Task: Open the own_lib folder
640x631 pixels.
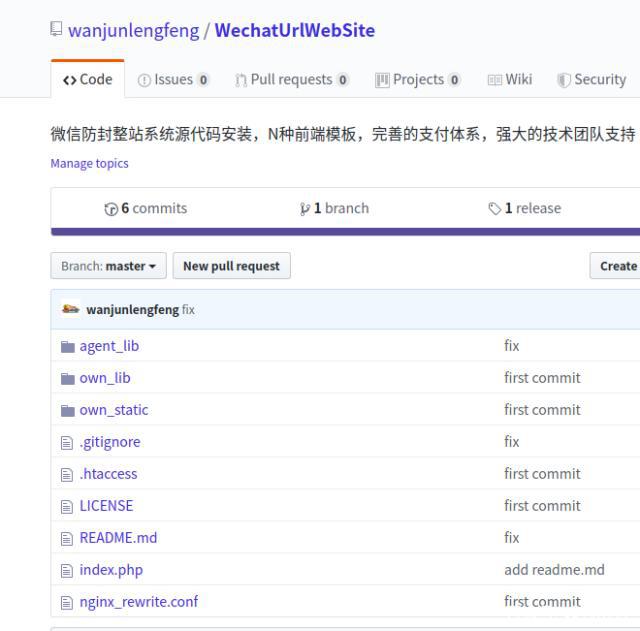Action: pos(105,378)
